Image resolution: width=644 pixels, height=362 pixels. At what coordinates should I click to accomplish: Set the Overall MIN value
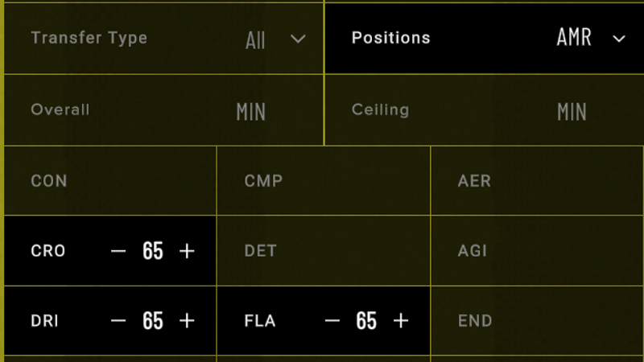tap(251, 112)
